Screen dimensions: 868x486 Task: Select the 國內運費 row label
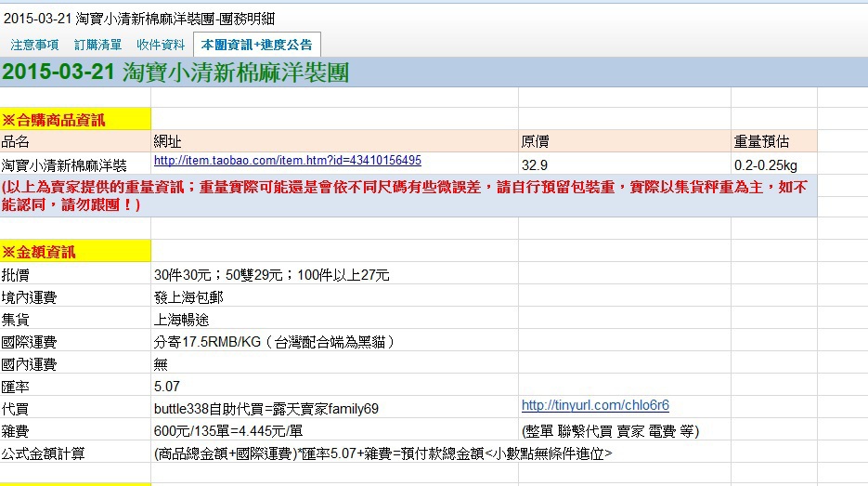pyautogui.click(x=75, y=363)
